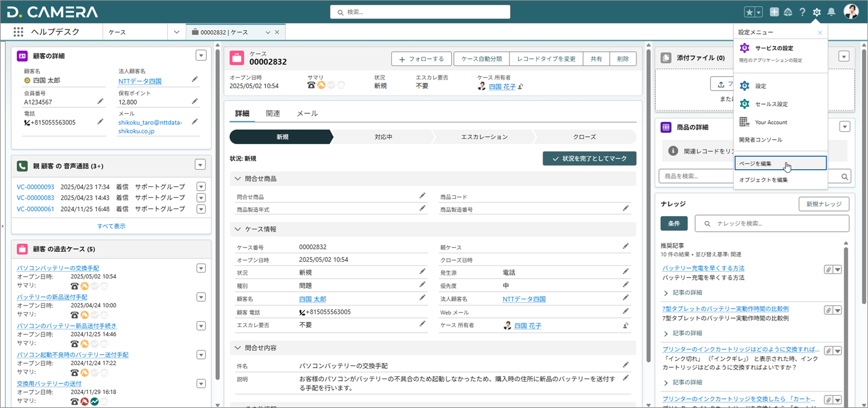Open the 顧客の詳細 card dropdown
This screenshot has width=868, height=408.
coord(201,55)
